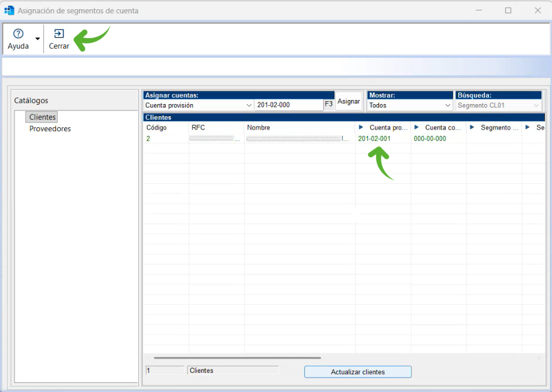Sort by the Código column header
Image resolution: width=552 pixels, height=392 pixels.
tap(157, 128)
